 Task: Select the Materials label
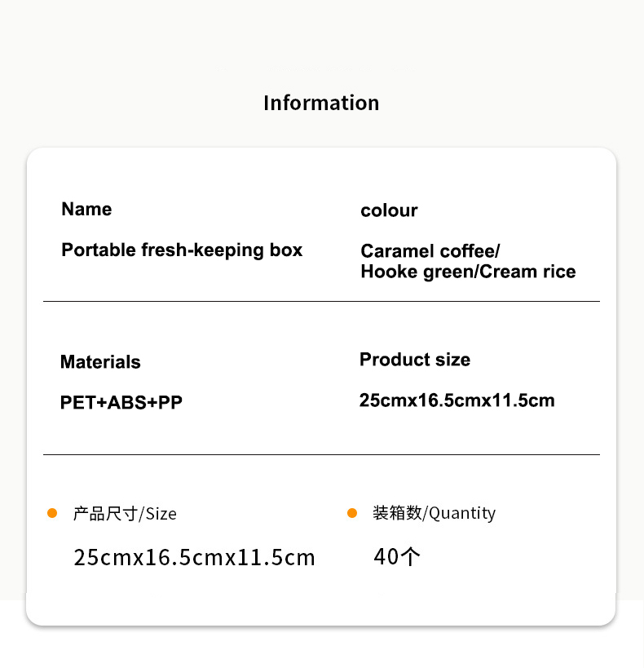(100, 362)
